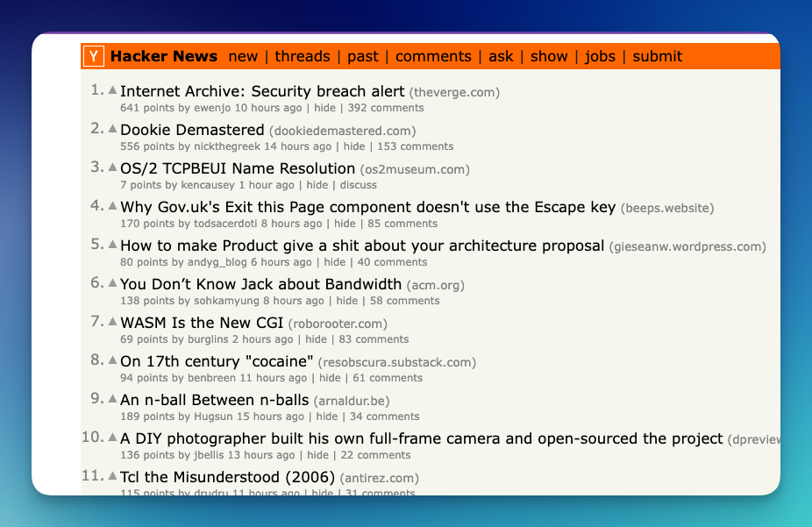View 22 comments on DIY camera story
This screenshot has width=812, height=527.
pyautogui.click(x=375, y=455)
